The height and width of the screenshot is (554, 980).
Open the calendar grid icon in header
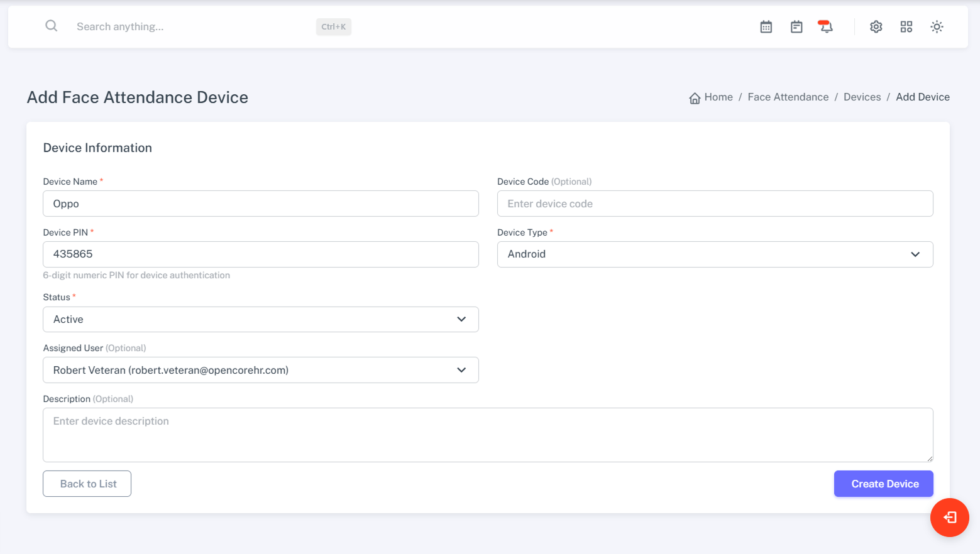click(x=766, y=27)
